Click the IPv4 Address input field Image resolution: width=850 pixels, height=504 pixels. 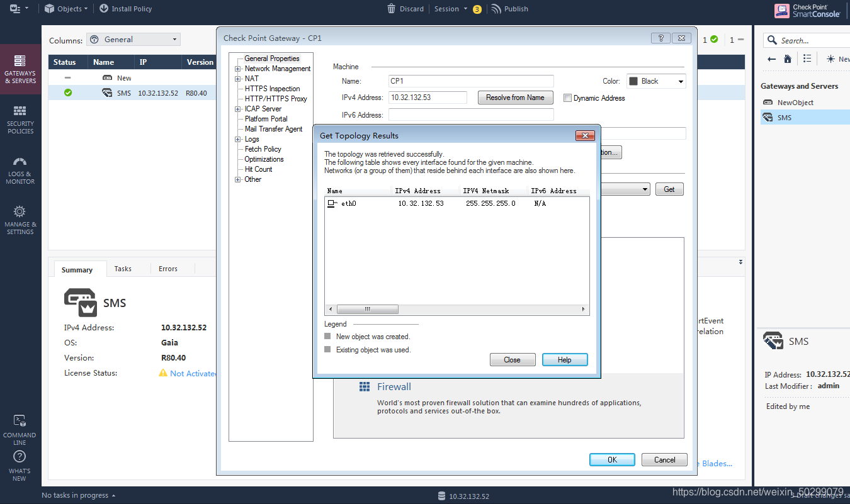[x=428, y=98]
